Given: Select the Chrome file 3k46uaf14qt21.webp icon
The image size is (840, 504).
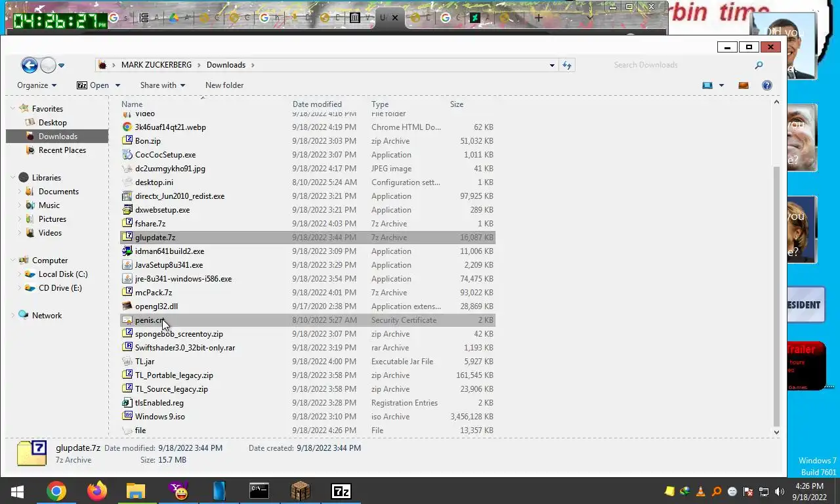Looking at the screenshot, I should point(128,127).
